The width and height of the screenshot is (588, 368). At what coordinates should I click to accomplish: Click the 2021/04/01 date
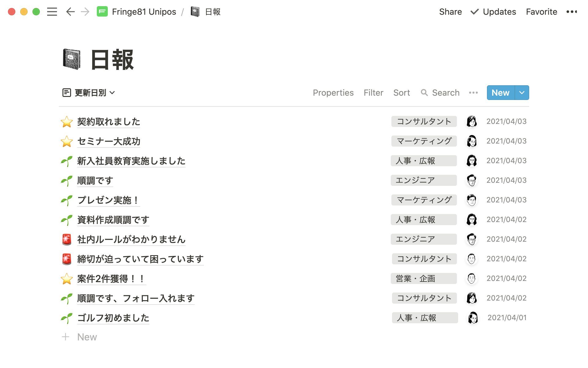tap(507, 318)
